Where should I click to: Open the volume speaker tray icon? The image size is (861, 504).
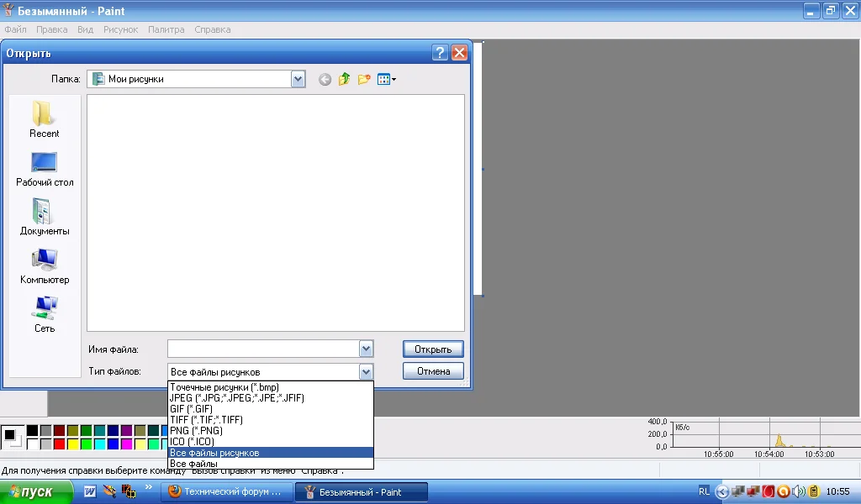tap(799, 491)
